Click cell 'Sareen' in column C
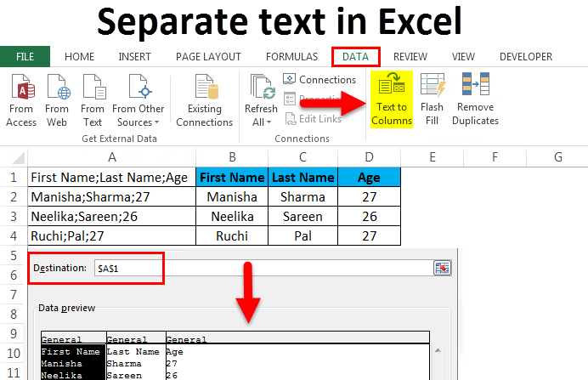Image resolution: width=588 pixels, height=380 pixels. coord(303,216)
